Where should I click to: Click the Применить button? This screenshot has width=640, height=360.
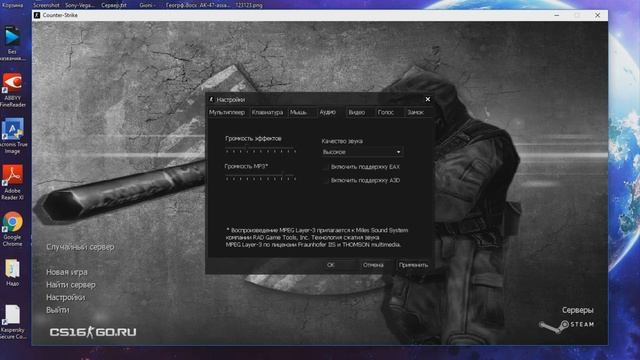pyautogui.click(x=413, y=265)
